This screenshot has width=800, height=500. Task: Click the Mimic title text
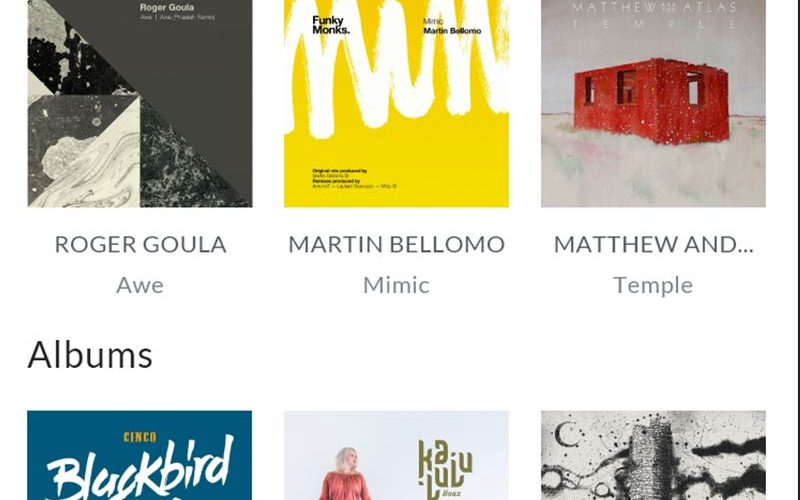click(396, 285)
